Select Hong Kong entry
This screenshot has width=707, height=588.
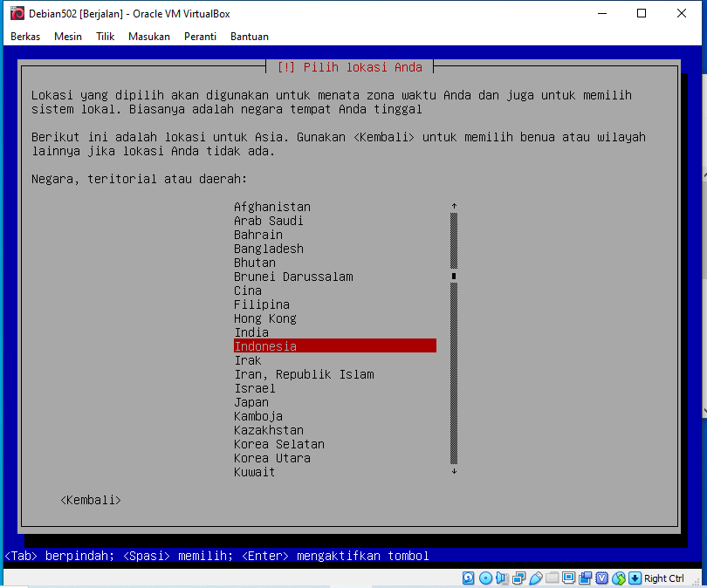[x=335, y=318]
